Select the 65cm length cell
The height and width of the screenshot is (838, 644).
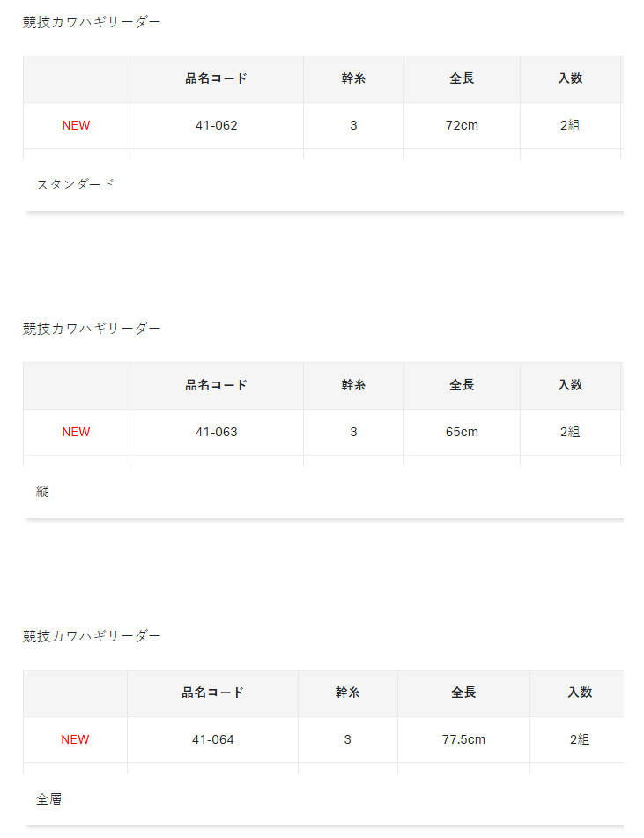(x=462, y=432)
